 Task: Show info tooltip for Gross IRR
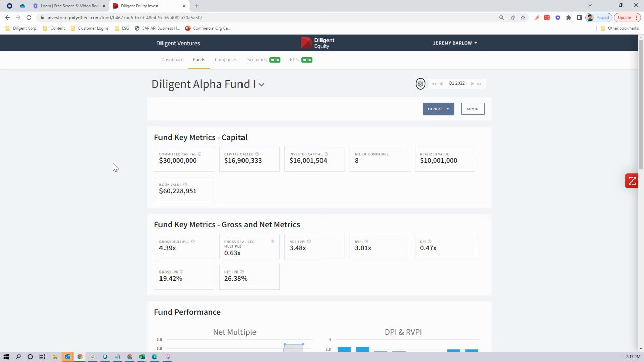click(x=182, y=272)
